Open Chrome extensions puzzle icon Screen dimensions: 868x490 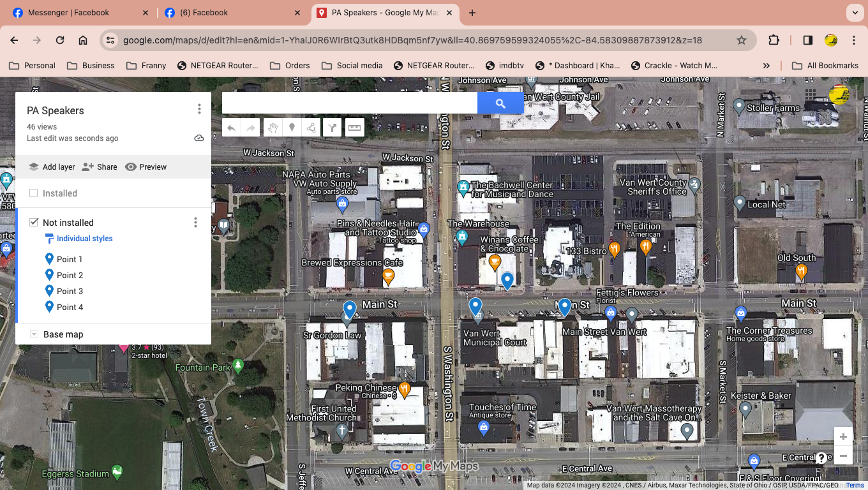coord(774,40)
